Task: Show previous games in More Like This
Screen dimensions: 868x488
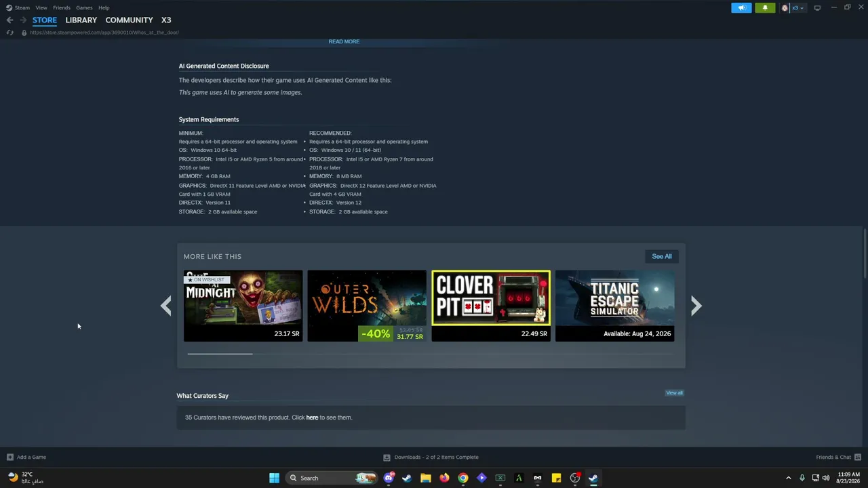Action: [166, 306]
